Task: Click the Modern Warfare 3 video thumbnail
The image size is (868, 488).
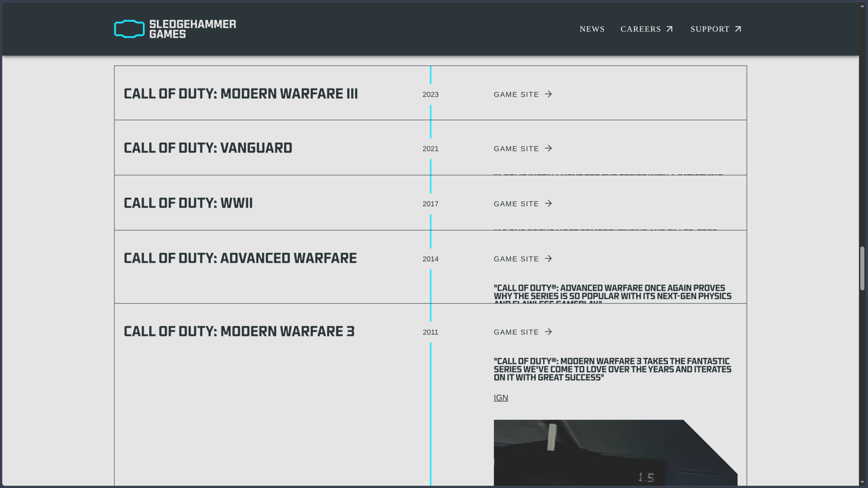Action: point(615,453)
